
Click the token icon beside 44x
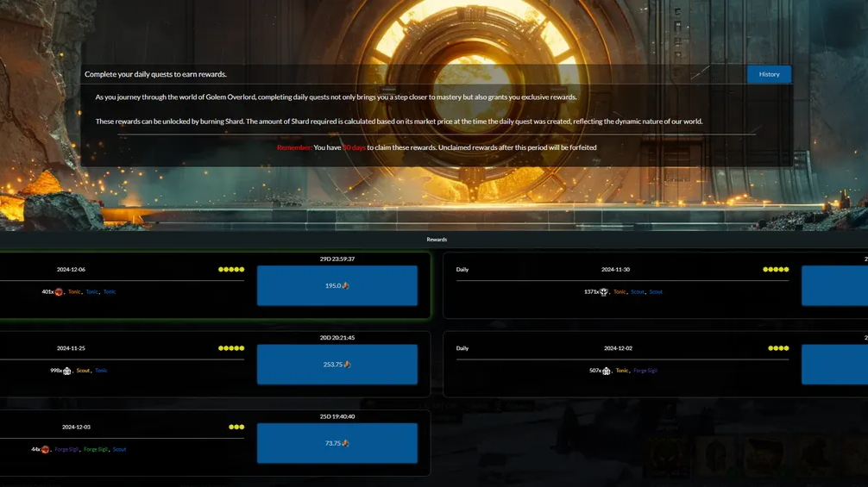tap(46, 450)
